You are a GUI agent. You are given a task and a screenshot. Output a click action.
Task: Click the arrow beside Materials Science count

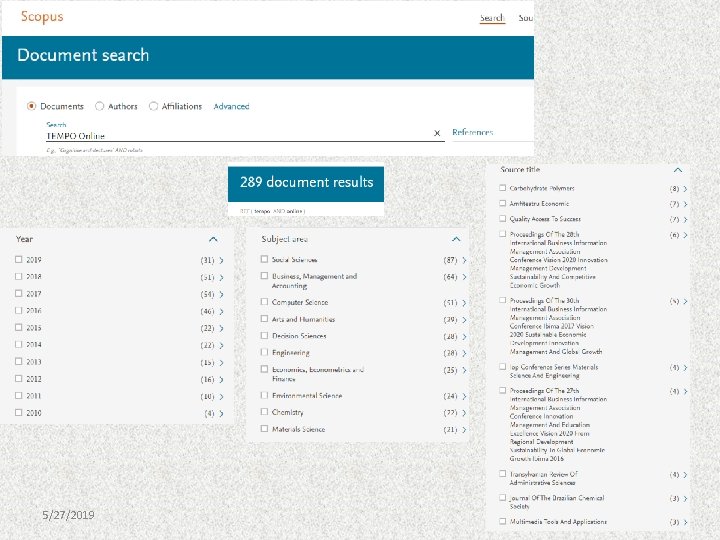(464, 430)
